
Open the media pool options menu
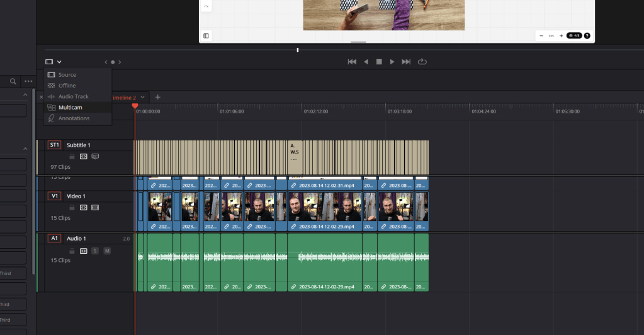point(28,81)
